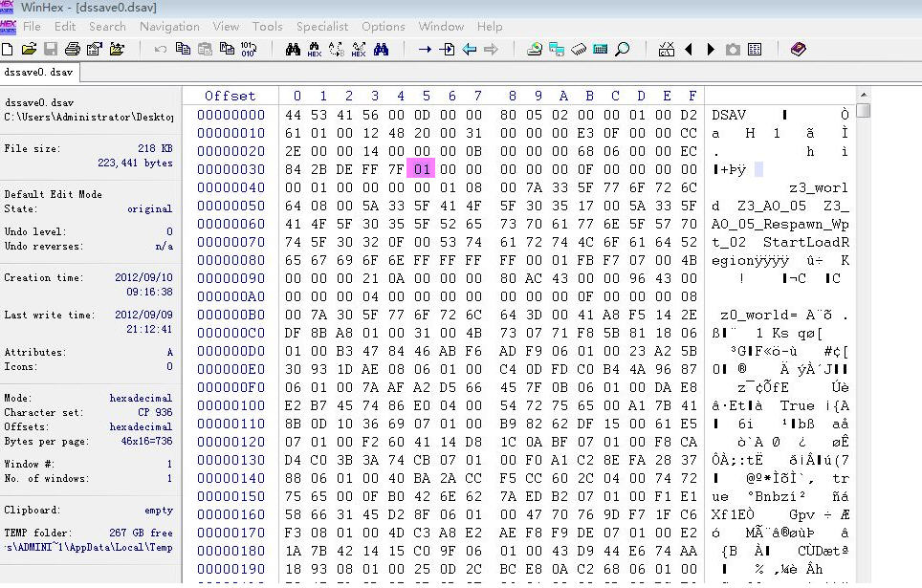Click the original State value link
The image size is (922, 588).
[x=149, y=208]
